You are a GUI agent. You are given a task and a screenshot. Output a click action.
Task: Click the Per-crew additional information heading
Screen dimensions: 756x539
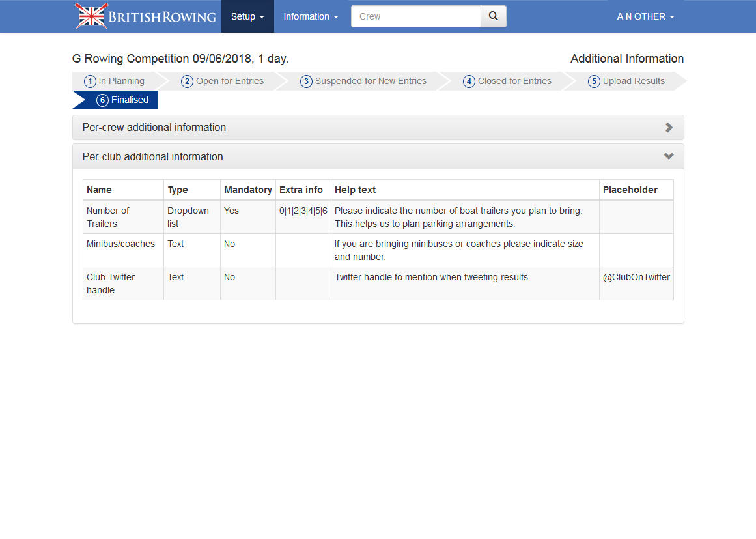tap(154, 128)
